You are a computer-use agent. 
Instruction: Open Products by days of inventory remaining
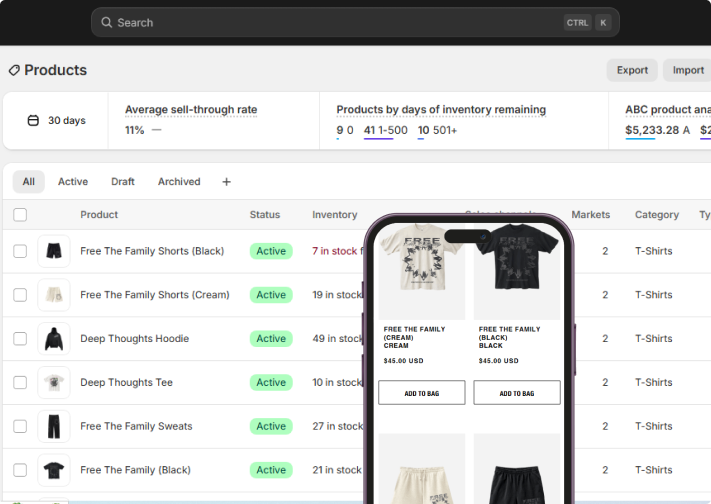(x=441, y=110)
